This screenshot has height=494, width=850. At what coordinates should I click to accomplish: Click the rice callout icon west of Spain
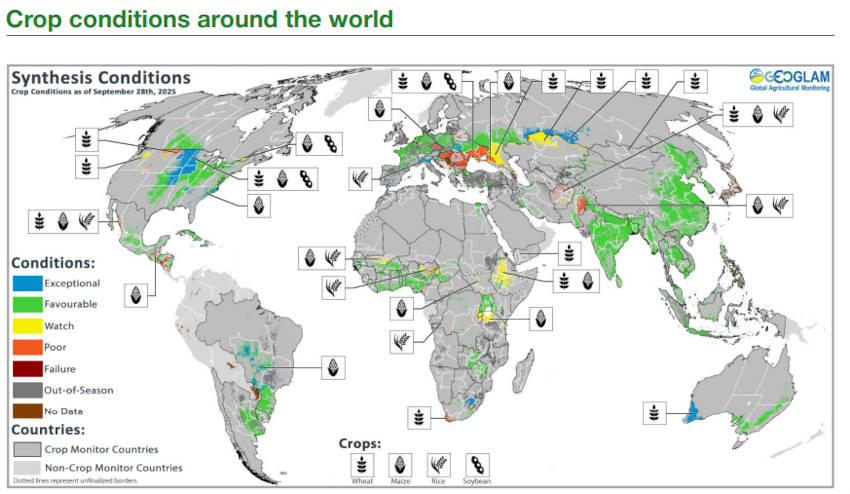click(x=360, y=179)
